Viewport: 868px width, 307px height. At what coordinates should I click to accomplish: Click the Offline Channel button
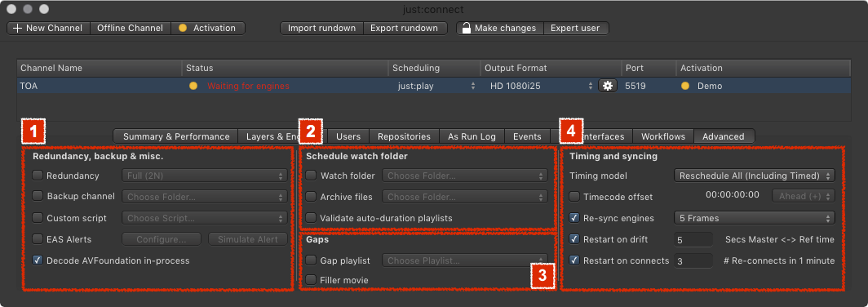point(130,28)
